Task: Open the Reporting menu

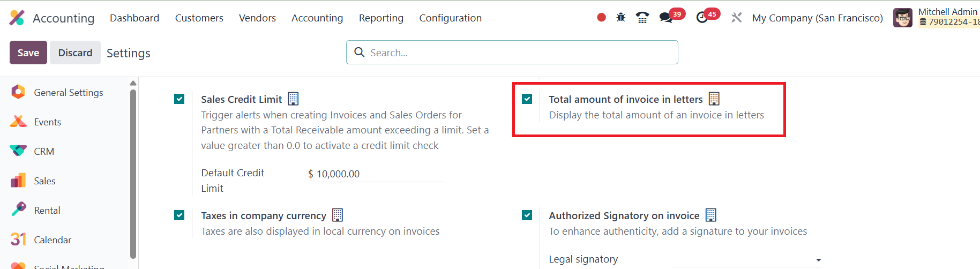Action: point(381,18)
